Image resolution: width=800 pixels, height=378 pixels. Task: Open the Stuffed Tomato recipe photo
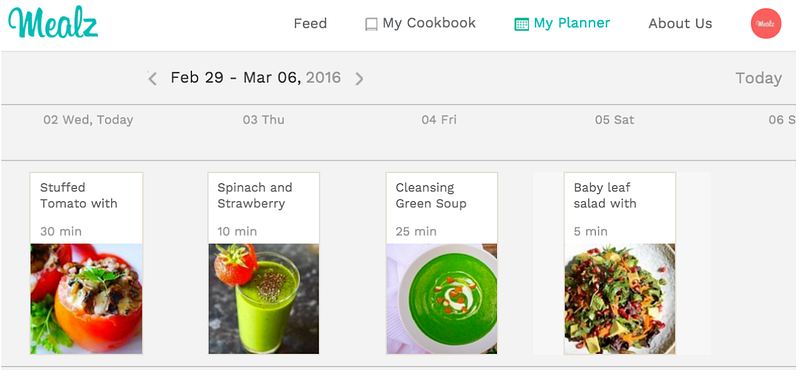(x=86, y=299)
